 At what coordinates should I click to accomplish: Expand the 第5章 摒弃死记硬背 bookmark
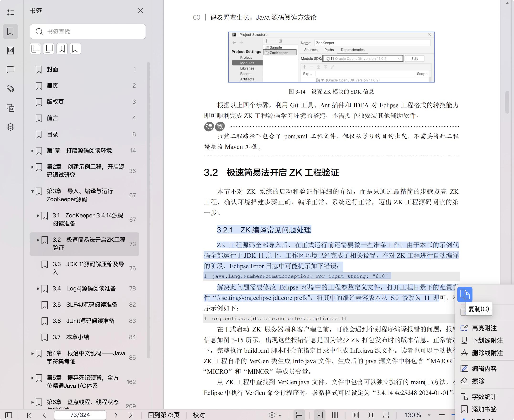[x=32, y=378]
